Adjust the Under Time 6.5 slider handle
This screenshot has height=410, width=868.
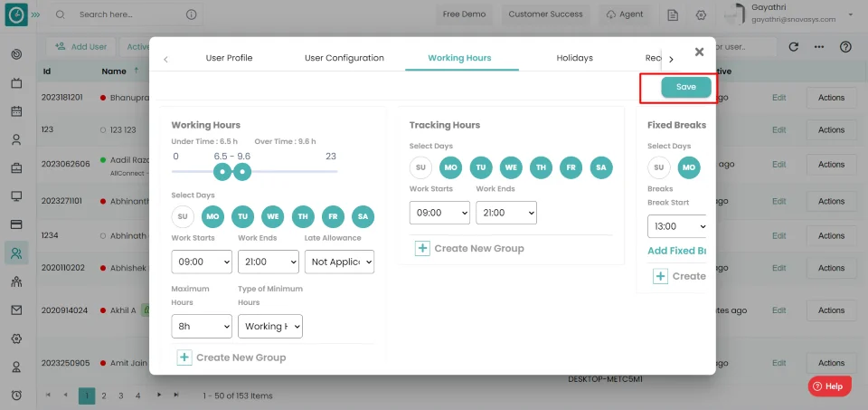pos(222,172)
